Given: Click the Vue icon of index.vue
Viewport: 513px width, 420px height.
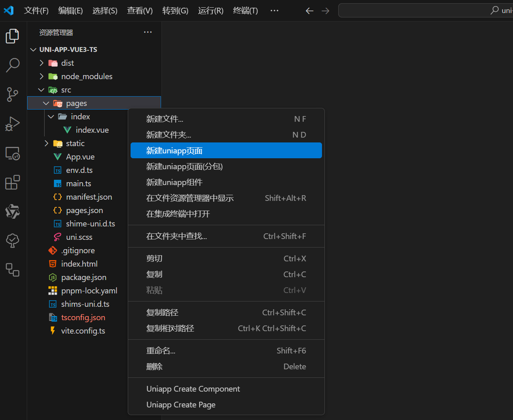Looking at the screenshot, I should pos(67,130).
